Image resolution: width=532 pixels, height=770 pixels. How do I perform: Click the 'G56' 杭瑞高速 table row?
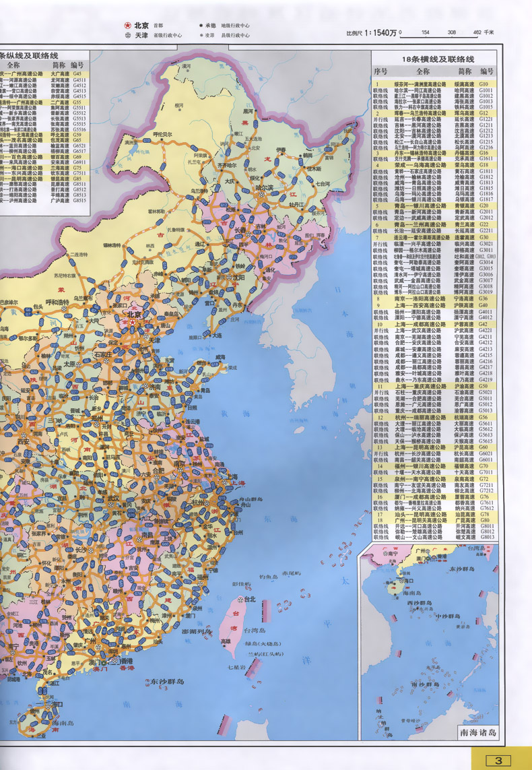coord(434,418)
